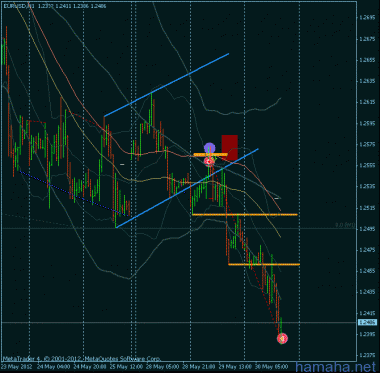The image size is (380, 373).
Task: Click the 0.0 Fibonacci level label
Action: (345, 225)
